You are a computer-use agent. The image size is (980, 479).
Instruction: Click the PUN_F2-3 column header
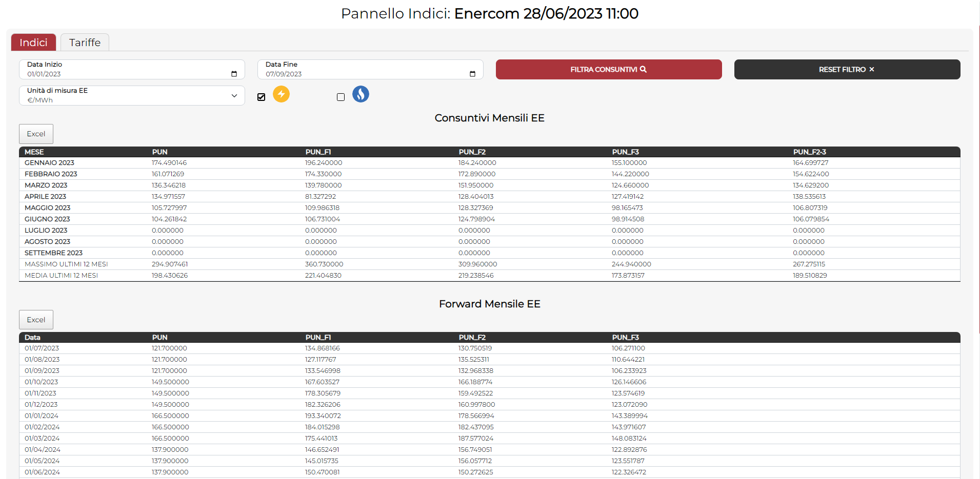[809, 152]
